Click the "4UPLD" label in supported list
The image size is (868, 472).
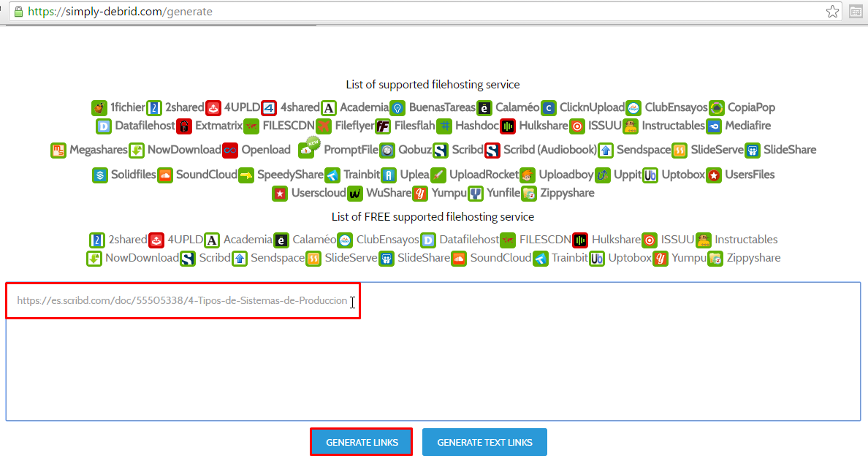point(242,107)
